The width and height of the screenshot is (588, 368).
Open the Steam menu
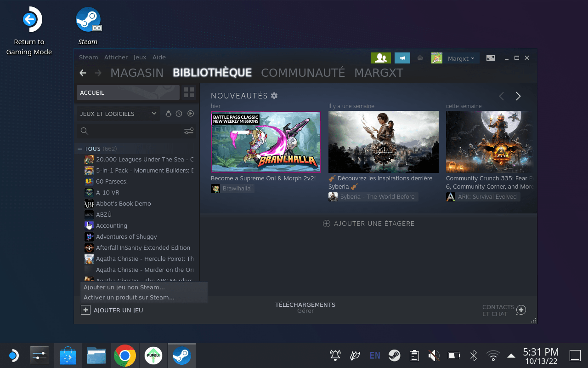[x=88, y=57]
